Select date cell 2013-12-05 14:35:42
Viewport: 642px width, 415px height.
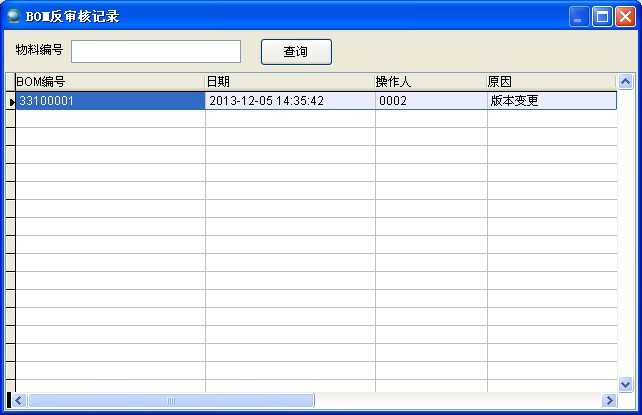pos(290,101)
